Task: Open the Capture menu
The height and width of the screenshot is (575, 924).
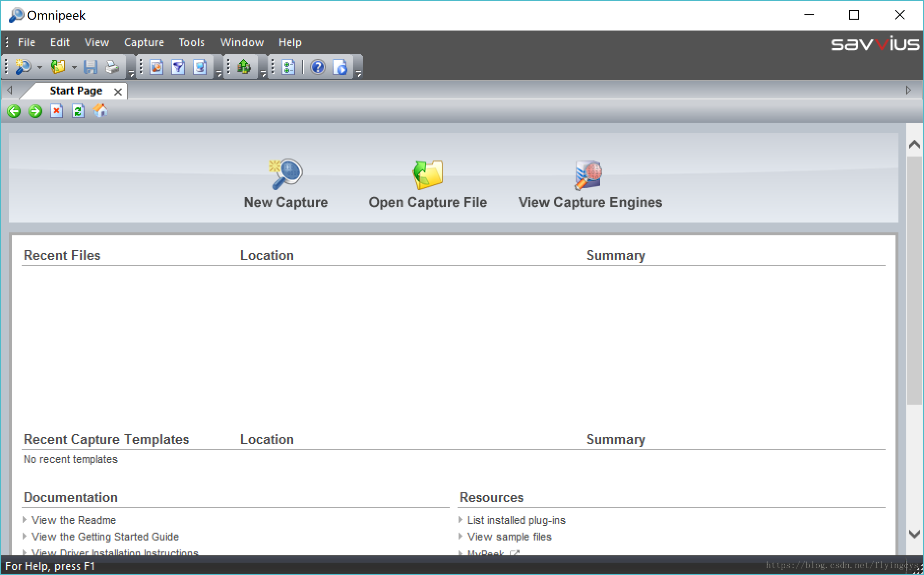Action: (144, 42)
